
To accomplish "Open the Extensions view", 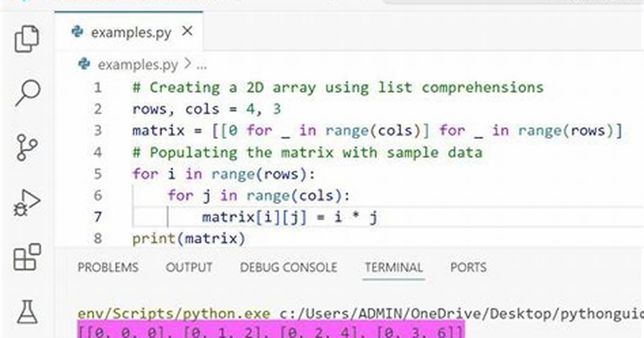I will (27, 257).
